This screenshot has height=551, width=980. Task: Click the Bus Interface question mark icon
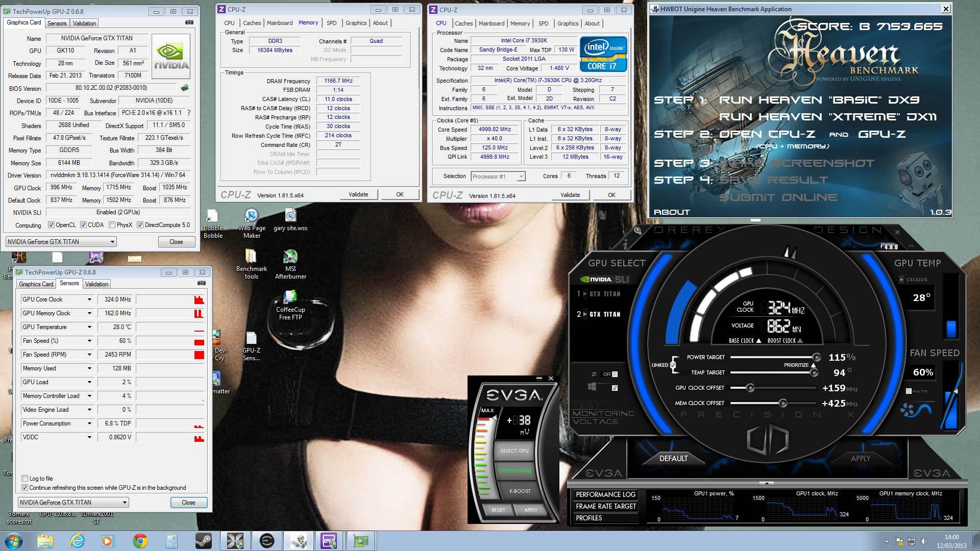pyautogui.click(x=188, y=113)
